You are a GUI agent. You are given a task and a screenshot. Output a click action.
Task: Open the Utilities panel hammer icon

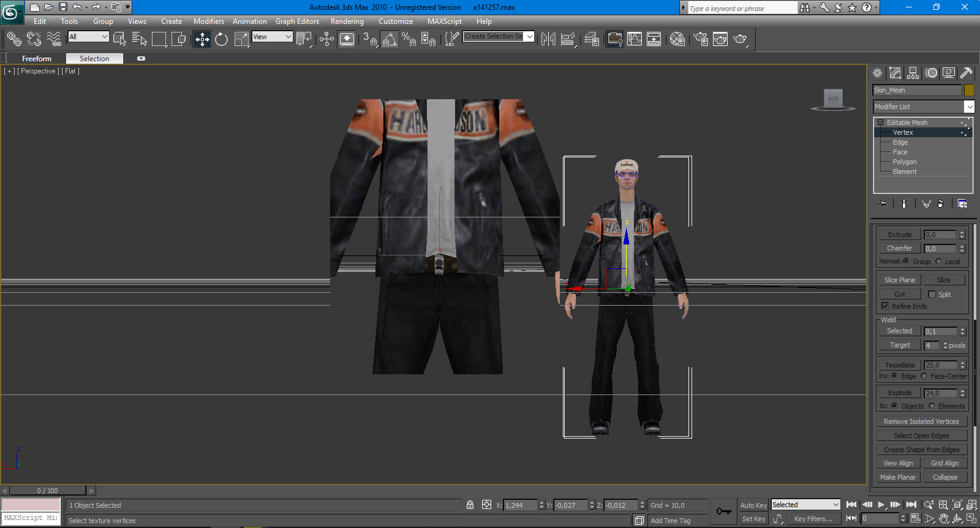pos(967,73)
